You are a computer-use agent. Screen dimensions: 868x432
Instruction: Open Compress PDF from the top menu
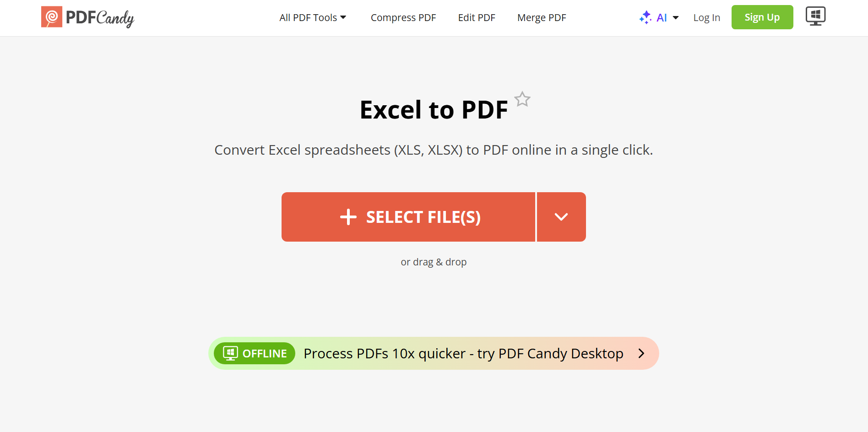tap(403, 17)
